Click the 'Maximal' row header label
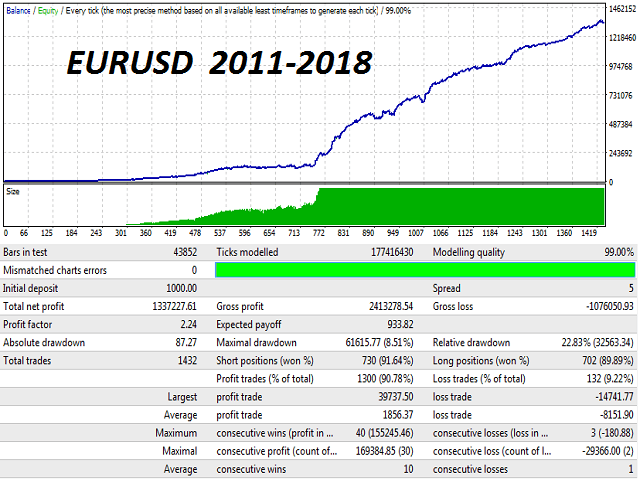The image size is (640, 480). point(180,451)
